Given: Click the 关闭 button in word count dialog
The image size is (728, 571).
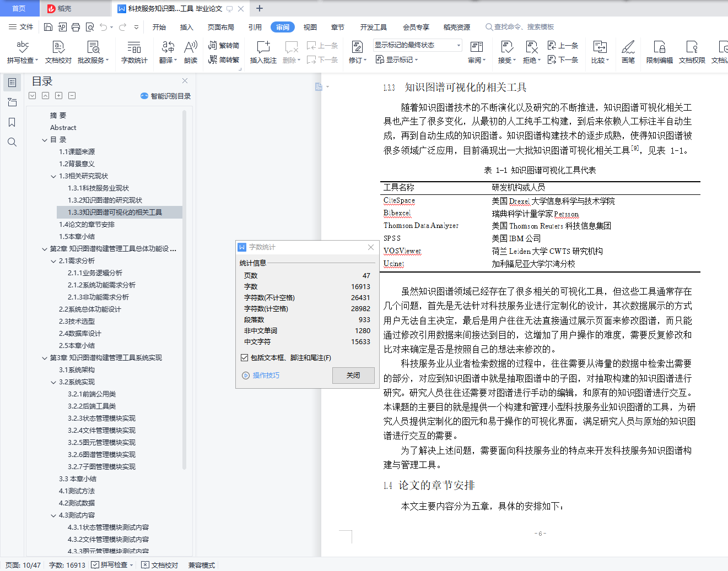Looking at the screenshot, I should coord(353,376).
